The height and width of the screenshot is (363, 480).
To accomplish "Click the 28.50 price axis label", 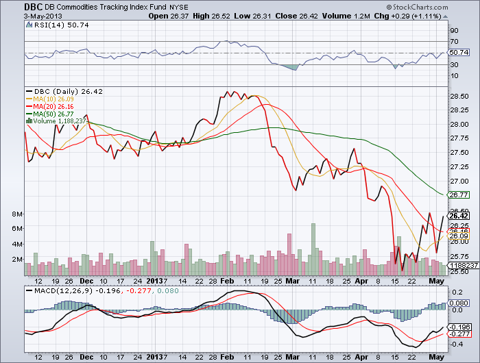I will [x=459, y=96].
